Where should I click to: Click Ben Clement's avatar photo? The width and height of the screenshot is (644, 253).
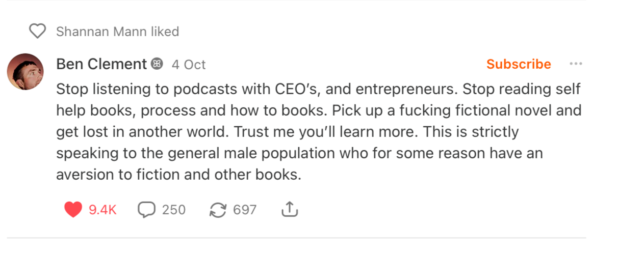[x=25, y=72]
